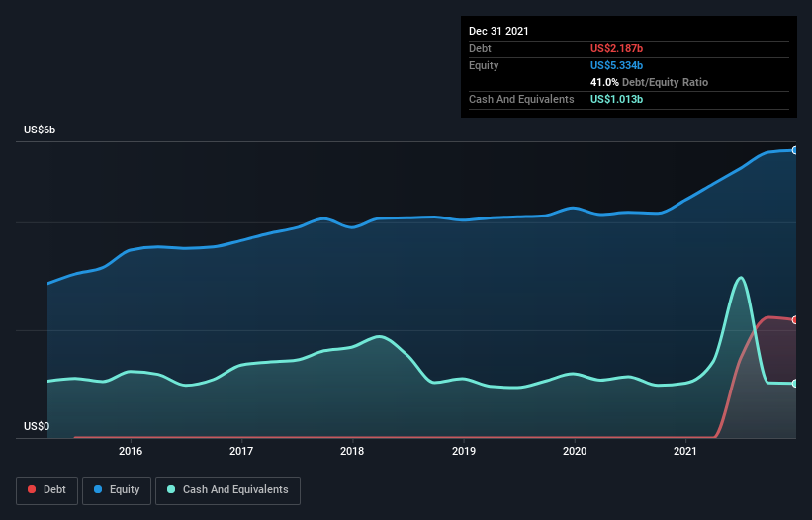The image size is (812, 520).
Task: Click the blue Equity endpoint marker
Action: (795, 150)
